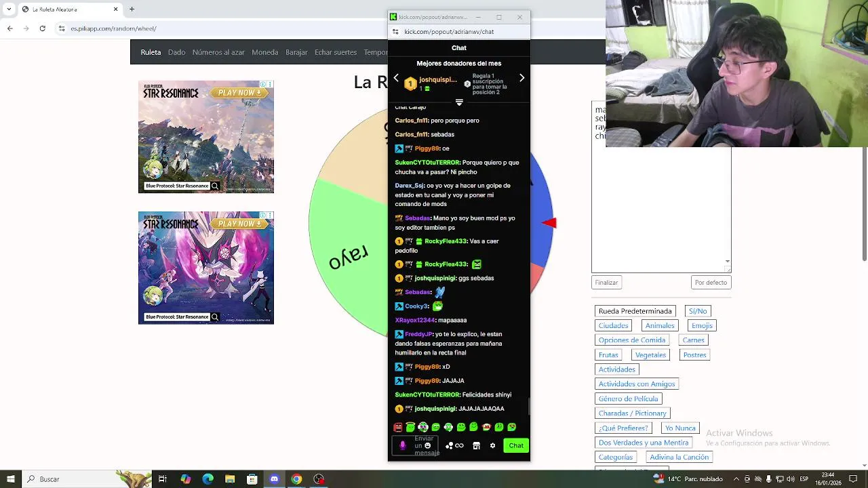Open Copilot from taskbar
868x488 pixels.
186,479
